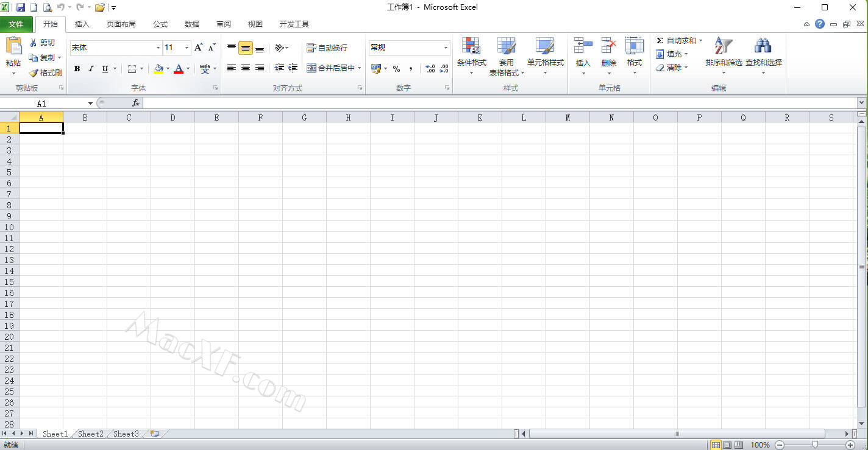
Task: Click Format cells (格式) icon
Action: pyautogui.click(x=635, y=46)
